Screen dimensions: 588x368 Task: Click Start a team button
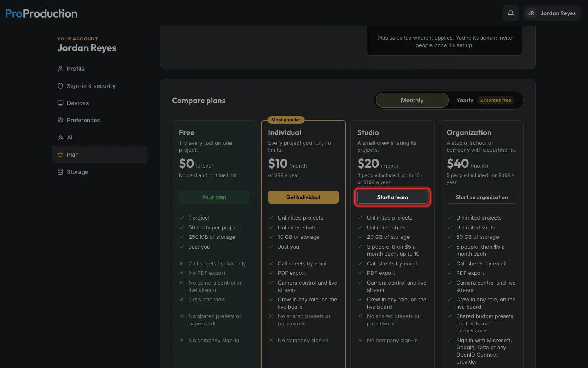click(x=392, y=197)
